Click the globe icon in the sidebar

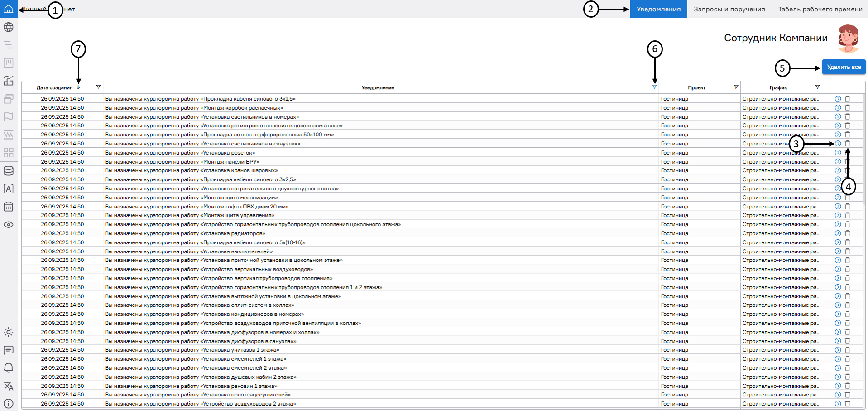(x=9, y=27)
